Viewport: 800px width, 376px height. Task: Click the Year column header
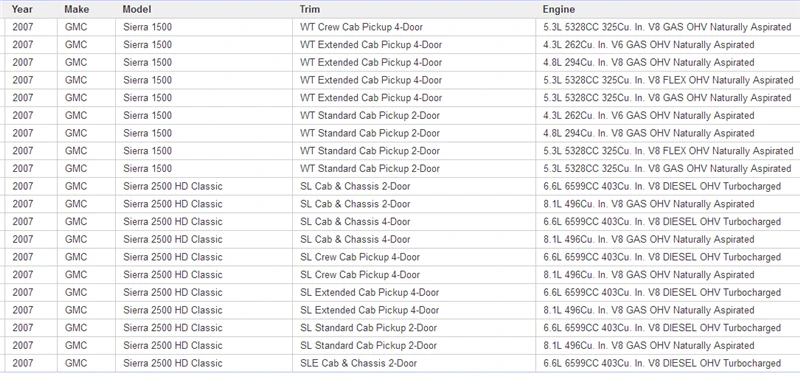22,9
